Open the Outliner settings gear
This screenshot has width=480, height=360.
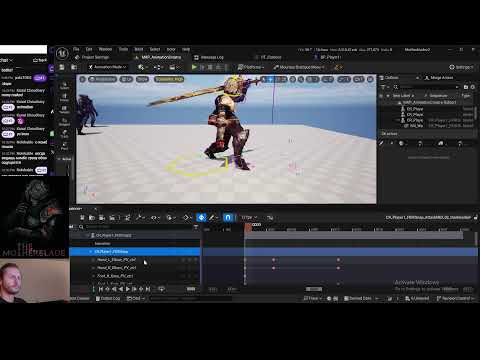[472, 87]
